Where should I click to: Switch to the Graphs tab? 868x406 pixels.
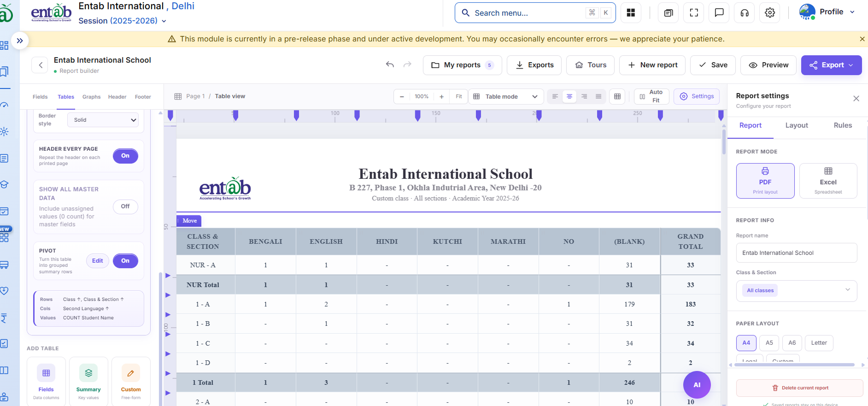pyautogui.click(x=91, y=97)
